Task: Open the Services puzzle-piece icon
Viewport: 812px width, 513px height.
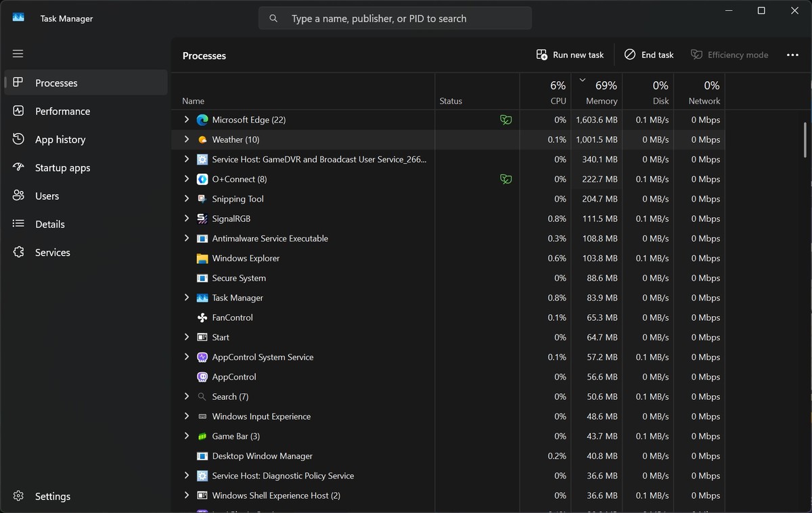Action: 19,252
